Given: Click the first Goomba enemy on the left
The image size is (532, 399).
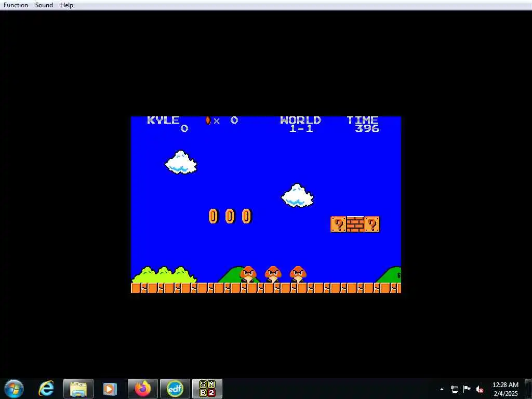Looking at the screenshot, I should pos(248,274).
